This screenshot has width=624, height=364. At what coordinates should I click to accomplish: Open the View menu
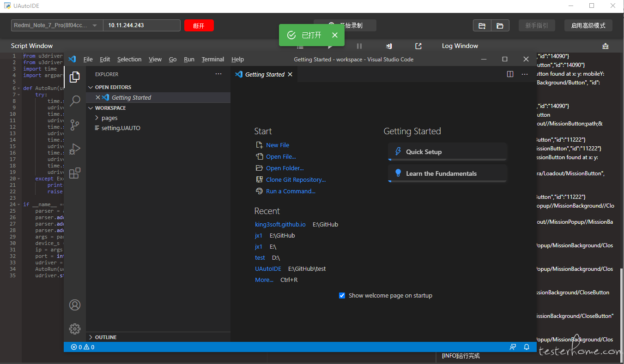[155, 59]
